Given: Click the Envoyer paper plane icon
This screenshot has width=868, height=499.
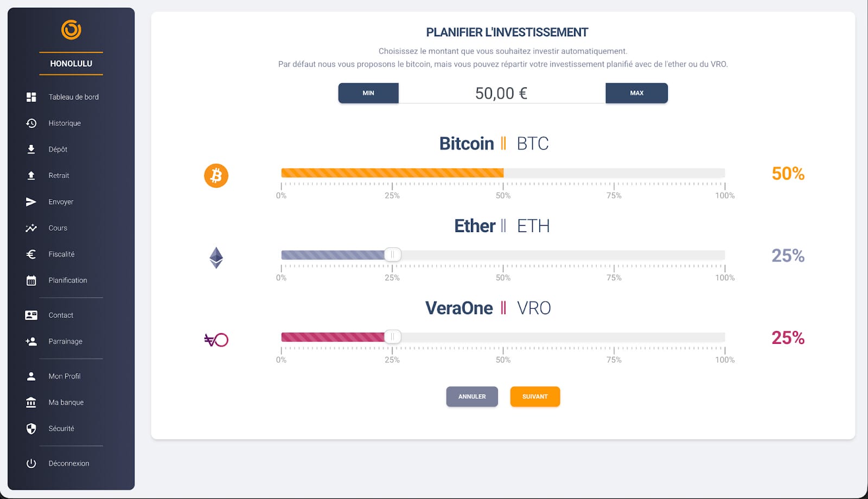Looking at the screenshot, I should tap(31, 202).
